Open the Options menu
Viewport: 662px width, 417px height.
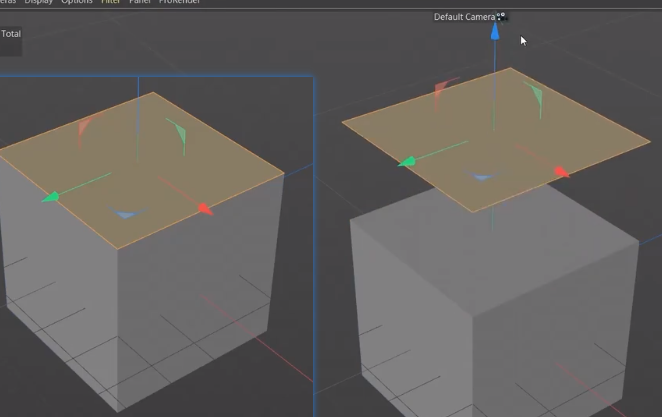77,2
